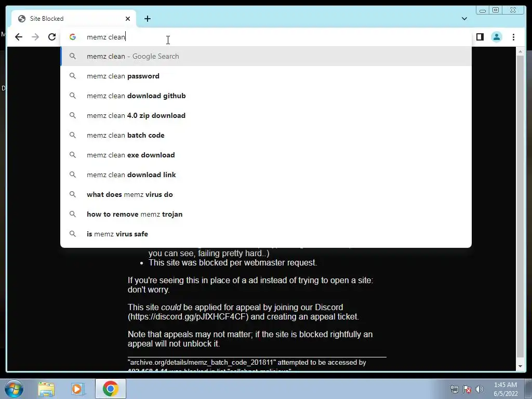This screenshot has width=532, height=399.
Task: Click the vertical scrollbar thumb
Action: pos(520,206)
